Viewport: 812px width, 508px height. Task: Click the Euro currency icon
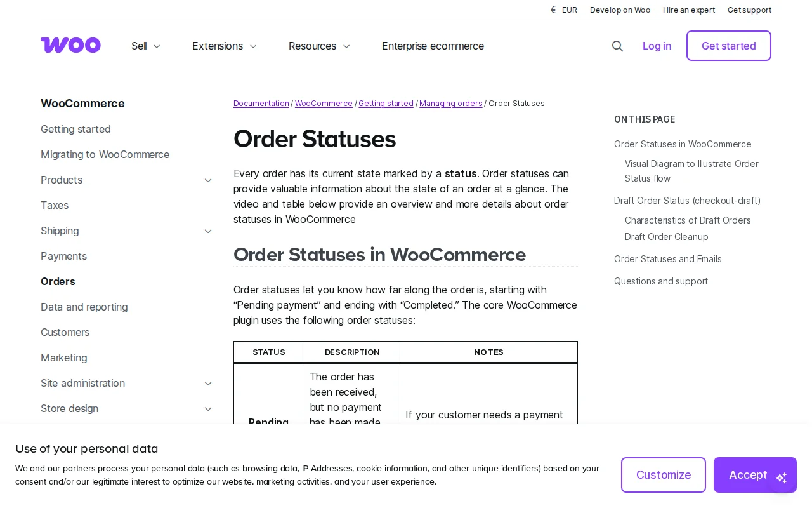553,10
